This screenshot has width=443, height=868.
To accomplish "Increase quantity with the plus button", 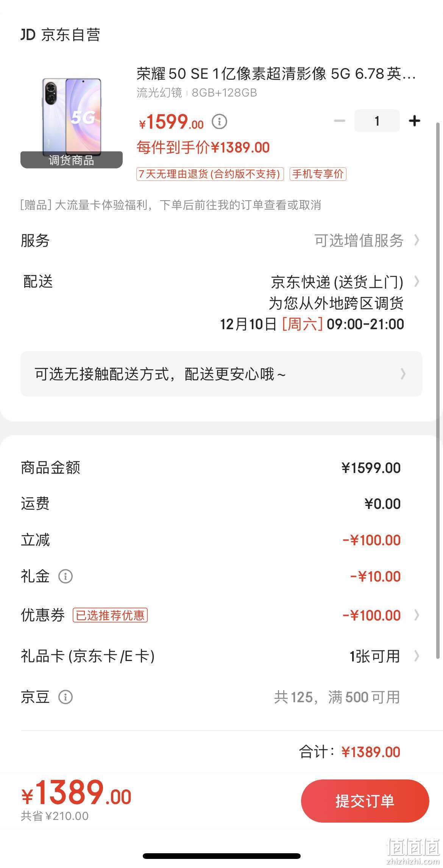I will 415,121.
